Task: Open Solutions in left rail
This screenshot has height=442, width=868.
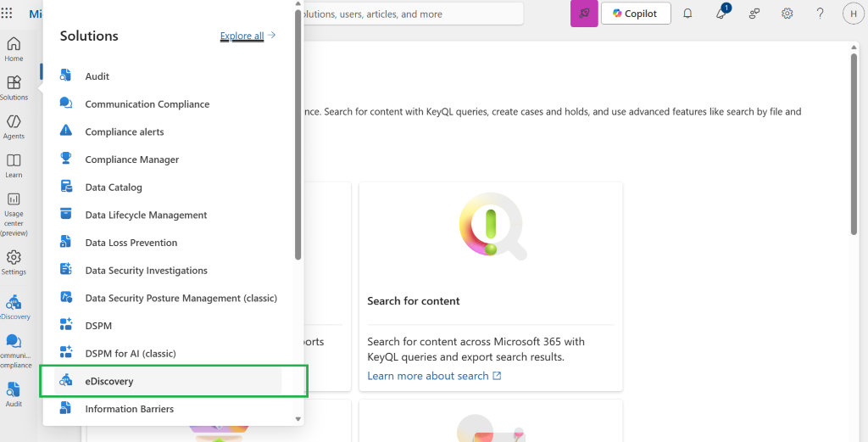Action: point(14,87)
